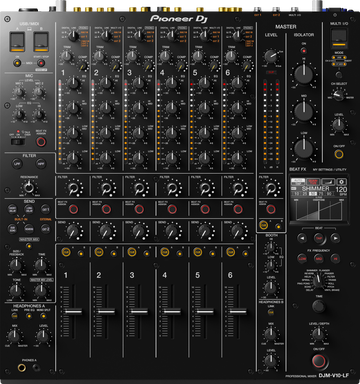360x384 pixels.
Task: Click the Beat FX effect selector knob
Action: (x=318, y=282)
